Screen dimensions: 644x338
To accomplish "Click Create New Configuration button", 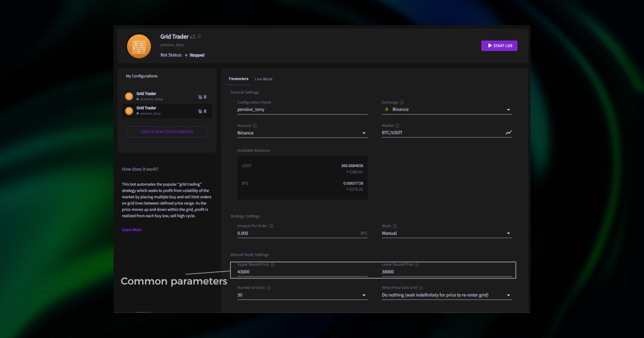I will pyautogui.click(x=167, y=132).
